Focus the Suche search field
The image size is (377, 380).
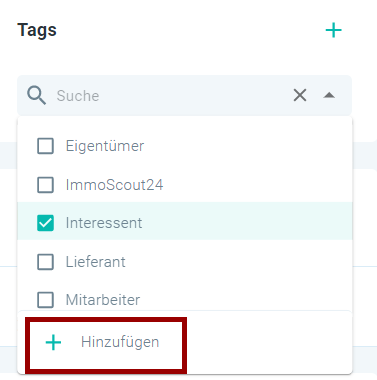170,96
